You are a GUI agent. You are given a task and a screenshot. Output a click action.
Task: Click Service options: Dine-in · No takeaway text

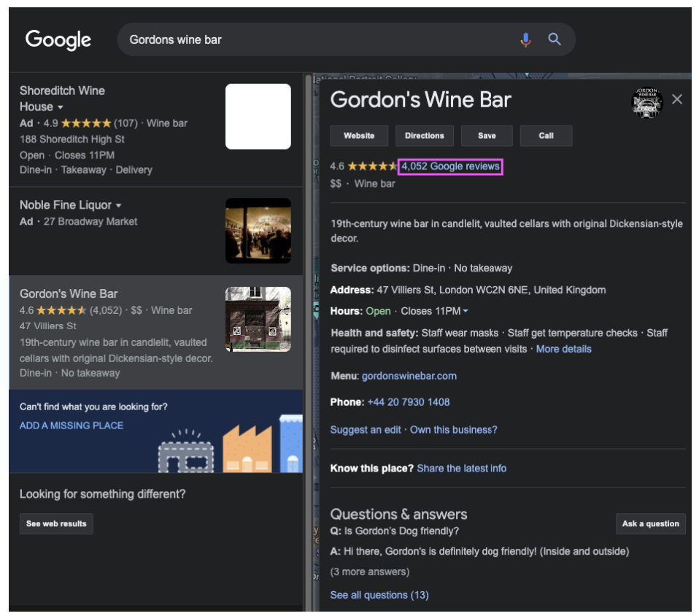(421, 268)
